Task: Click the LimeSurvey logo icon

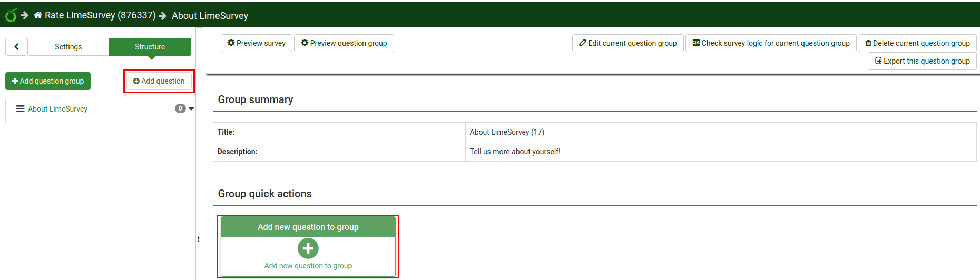Action: [x=11, y=15]
